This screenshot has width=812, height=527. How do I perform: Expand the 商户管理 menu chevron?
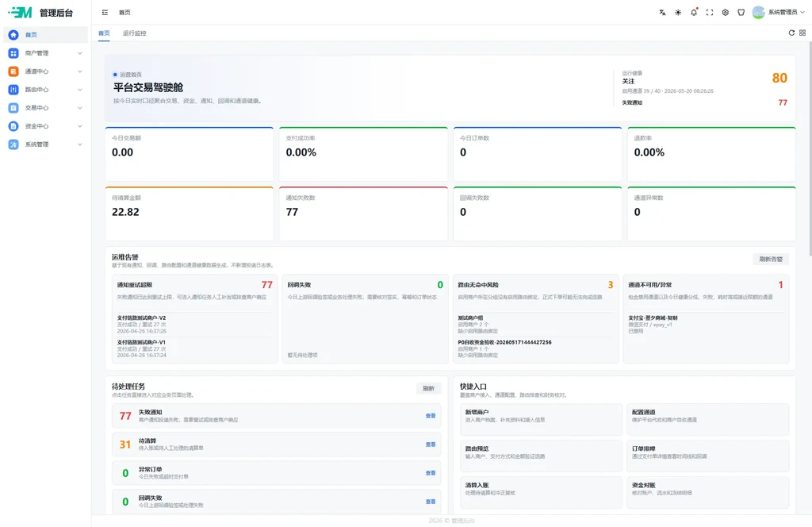tap(80, 53)
